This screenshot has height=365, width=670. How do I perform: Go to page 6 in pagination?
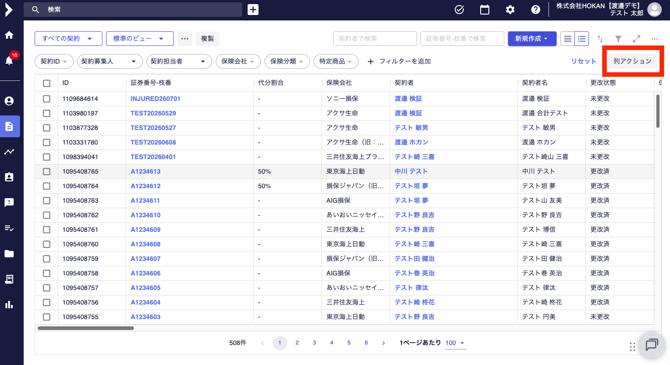click(366, 343)
